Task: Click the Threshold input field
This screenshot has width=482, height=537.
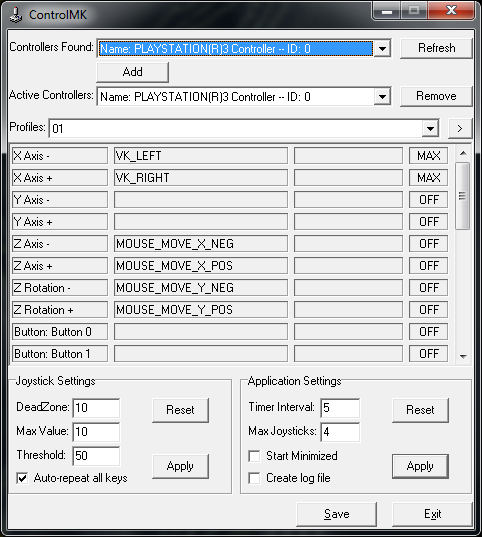Action: point(96,456)
